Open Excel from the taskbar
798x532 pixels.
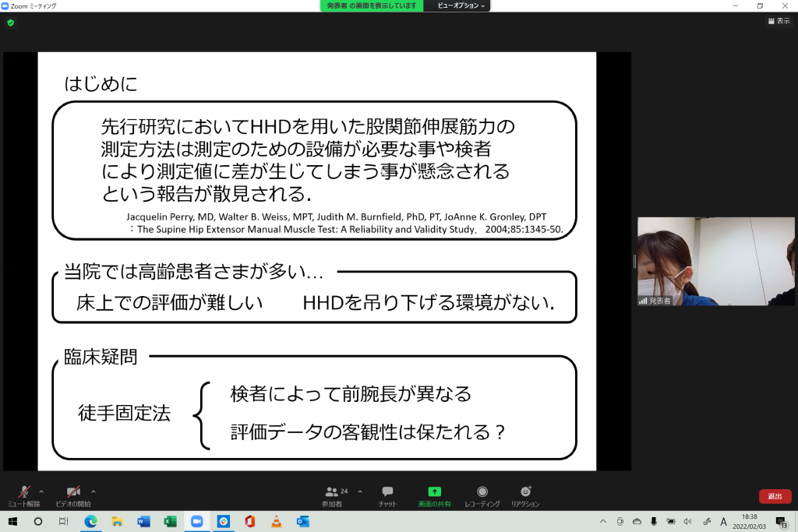click(x=170, y=521)
